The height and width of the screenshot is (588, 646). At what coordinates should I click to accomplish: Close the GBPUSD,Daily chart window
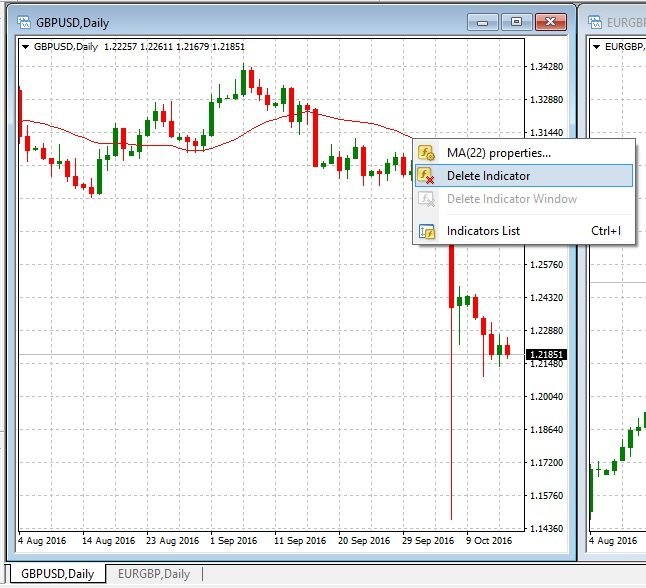(x=550, y=22)
